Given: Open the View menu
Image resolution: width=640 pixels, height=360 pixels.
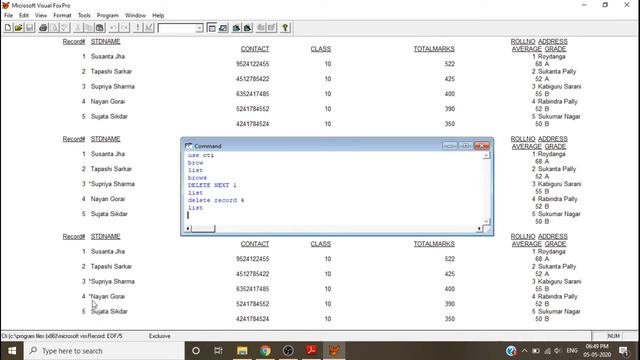Looking at the screenshot, I should [41, 16].
